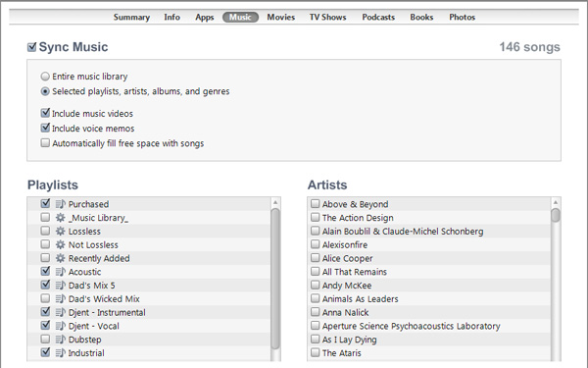Screen dimensions: 588x368
Task: Select the Selected playlists, artists, albums radio
Action: pyautogui.click(x=45, y=91)
